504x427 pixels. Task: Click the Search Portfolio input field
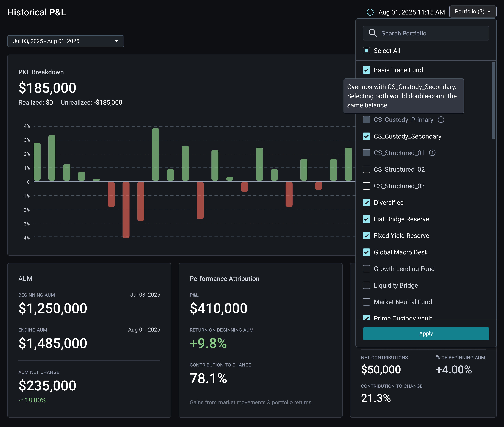click(426, 33)
